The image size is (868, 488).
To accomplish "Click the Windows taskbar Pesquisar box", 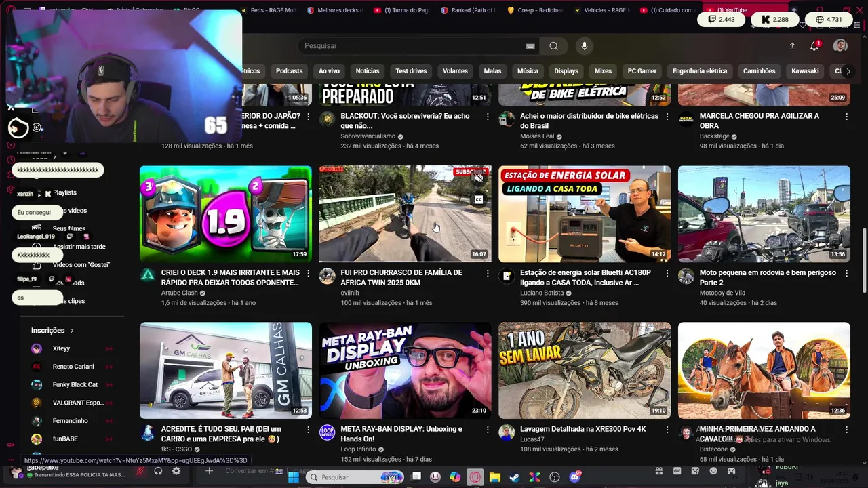I will [355, 477].
